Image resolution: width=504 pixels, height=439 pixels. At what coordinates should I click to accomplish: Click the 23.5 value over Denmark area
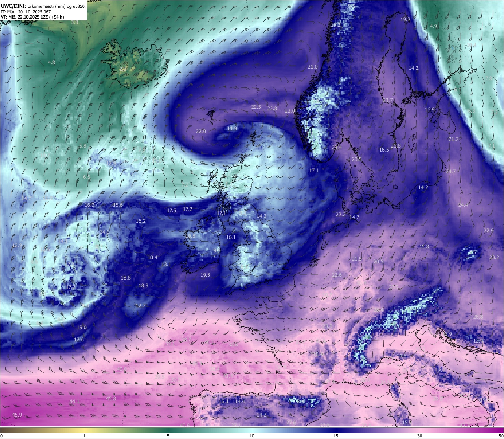(x=357, y=159)
